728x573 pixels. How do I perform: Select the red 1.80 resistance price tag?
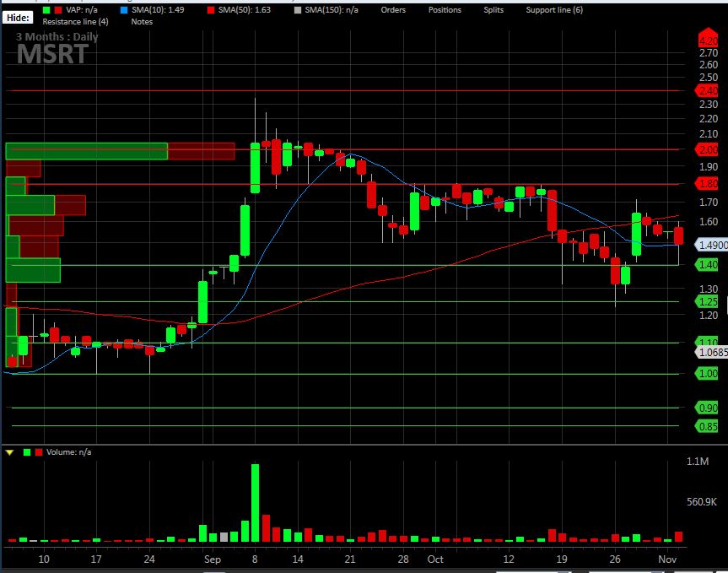click(x=707, y=183)
